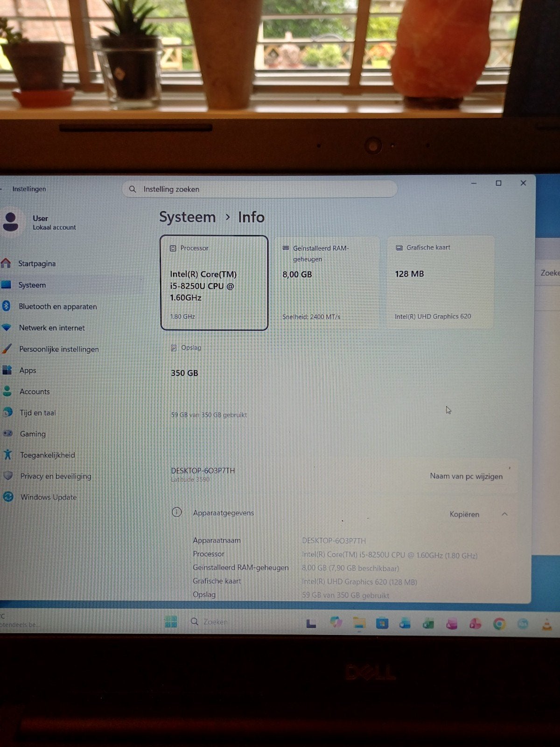Viewport: 560px width, 747px height.
Task: Open Bluetooth en apparaten settings
Action: pyautogui.click(x=57, y=306)
